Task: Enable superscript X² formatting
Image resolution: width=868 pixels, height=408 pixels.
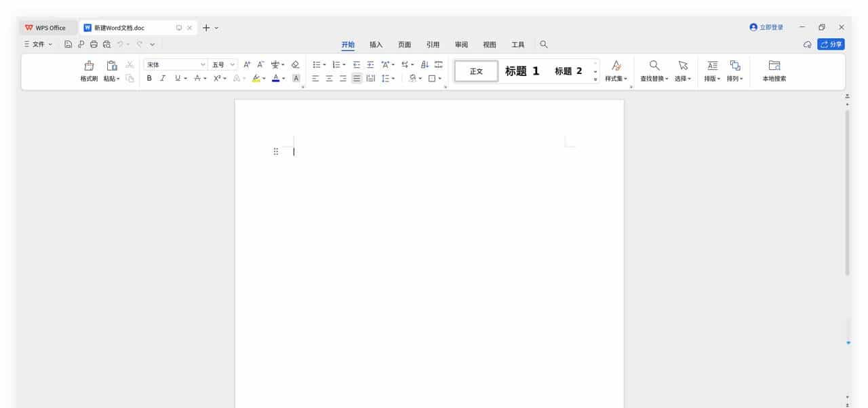Action: 216,78
